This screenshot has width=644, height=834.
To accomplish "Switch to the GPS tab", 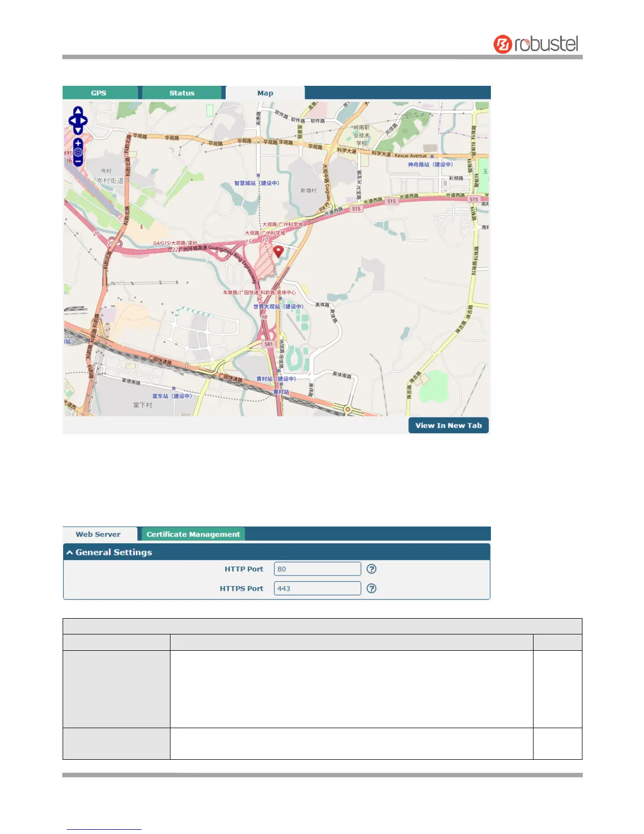I will 100,93.
